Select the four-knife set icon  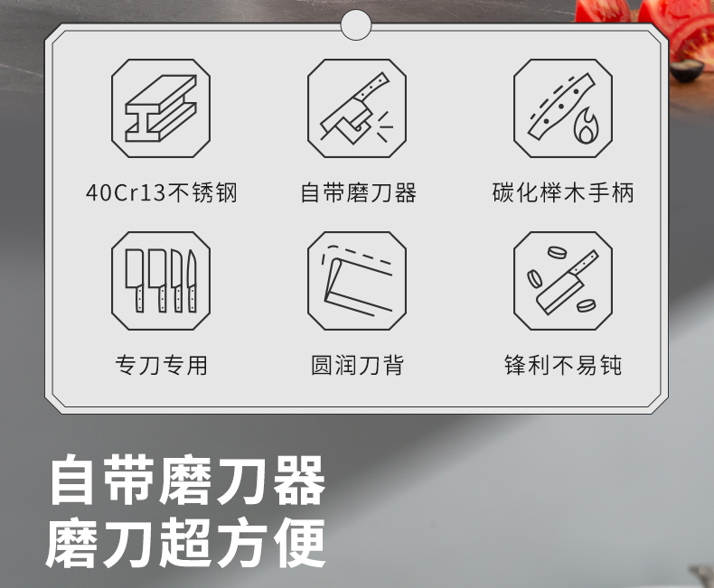click(x=161, y=281)
